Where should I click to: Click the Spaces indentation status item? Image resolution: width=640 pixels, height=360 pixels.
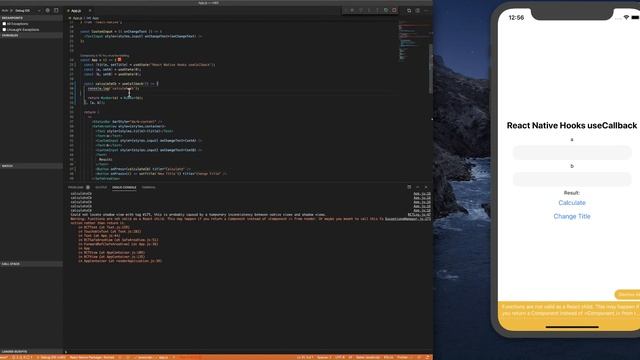[x=324, y=357]
